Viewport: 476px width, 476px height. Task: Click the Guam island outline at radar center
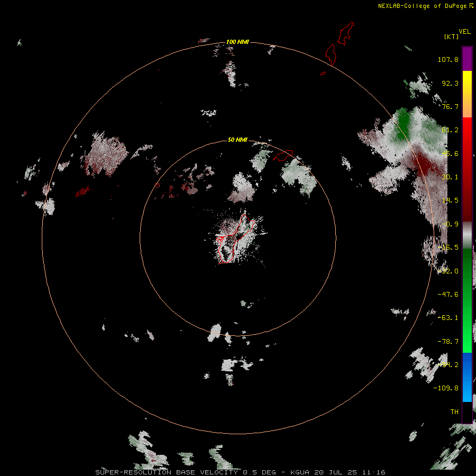[x=234, y=239]
